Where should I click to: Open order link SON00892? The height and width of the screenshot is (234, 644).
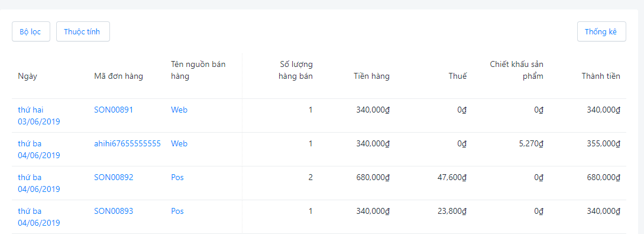[x=114, y=177]
